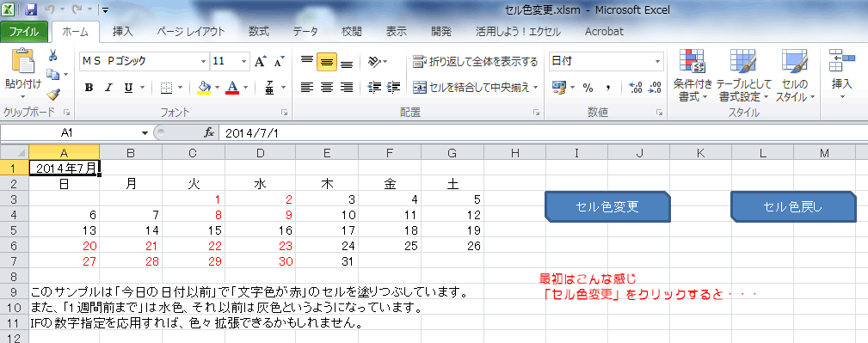Open merge and center dropdown arrow

pos(536,88)
